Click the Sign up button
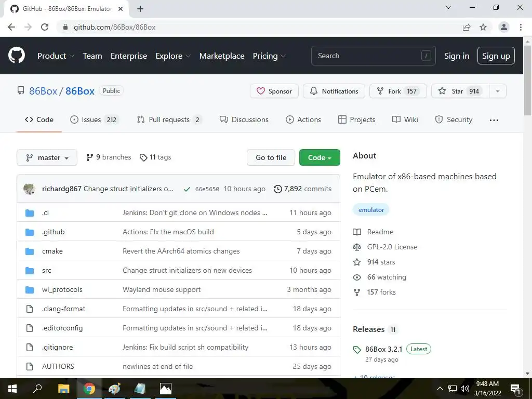 tap(496, 56)
